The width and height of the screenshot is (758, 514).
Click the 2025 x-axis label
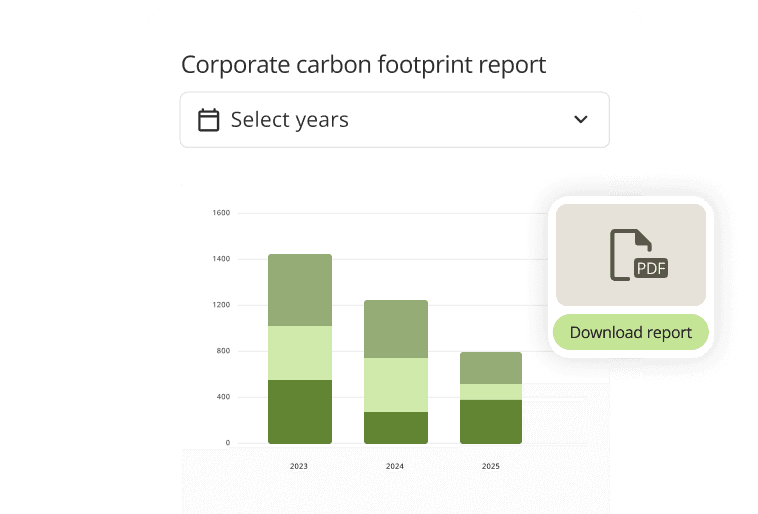(x=490, y=467)
